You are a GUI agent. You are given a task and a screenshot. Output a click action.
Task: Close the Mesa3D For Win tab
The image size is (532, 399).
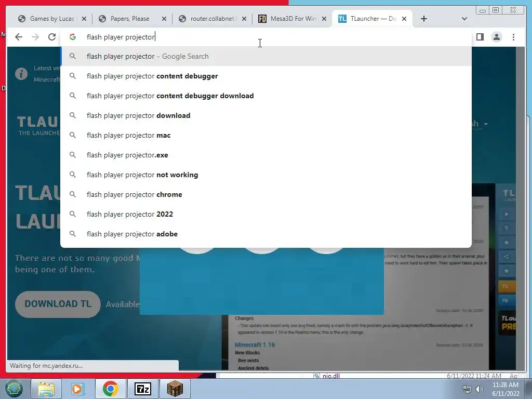pyautogui.click(x=324, y=19)
